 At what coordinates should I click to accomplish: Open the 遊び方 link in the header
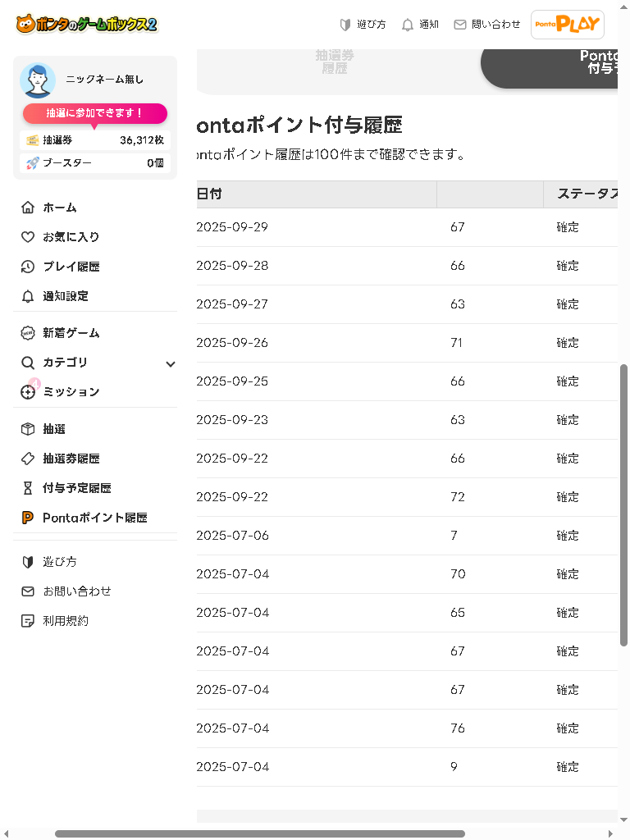(x=363, y=25)
